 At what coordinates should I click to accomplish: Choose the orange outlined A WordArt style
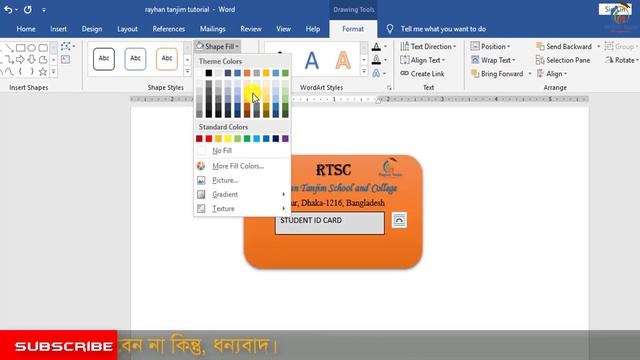click(x=343, y=60)
